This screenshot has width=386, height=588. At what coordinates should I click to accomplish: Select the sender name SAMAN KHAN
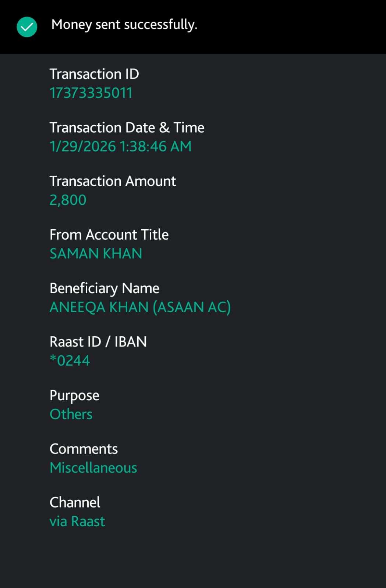pyautogui.click(x=96, y=254)
